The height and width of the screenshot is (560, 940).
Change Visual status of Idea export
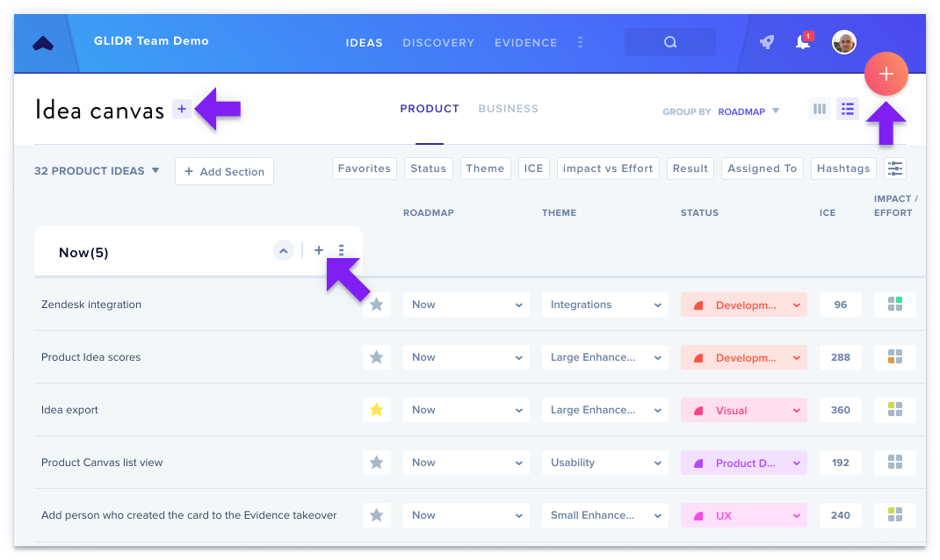point(743,410)
